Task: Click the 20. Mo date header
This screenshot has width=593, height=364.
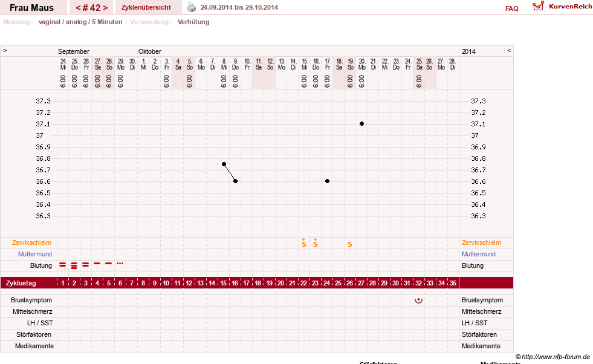Action: coord(362,64)
